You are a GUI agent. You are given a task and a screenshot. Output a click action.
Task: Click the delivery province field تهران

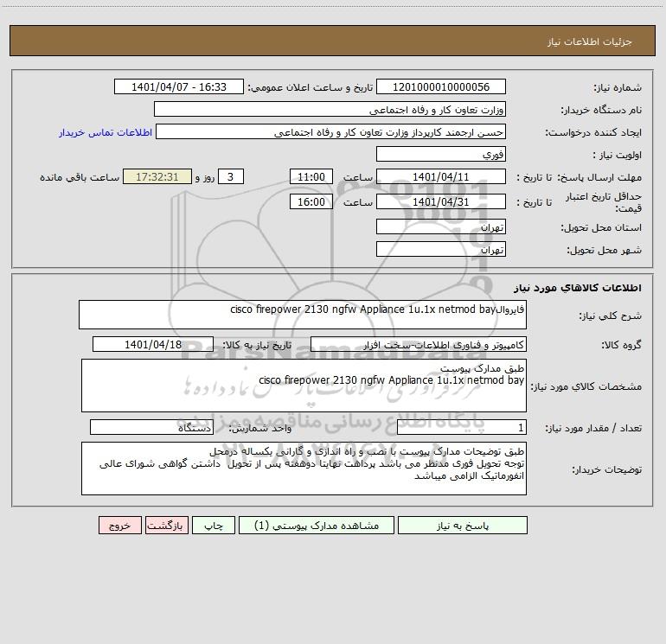pos(441,227)
